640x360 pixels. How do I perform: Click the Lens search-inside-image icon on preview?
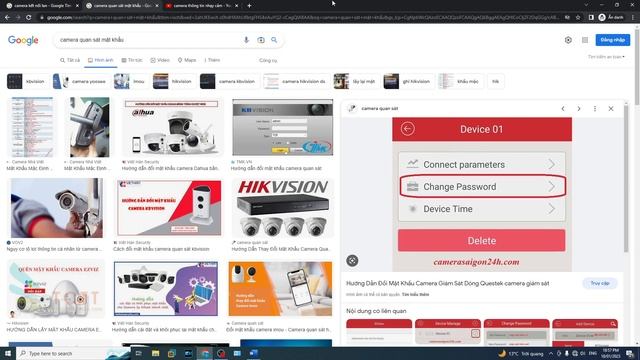coord(352,260)
